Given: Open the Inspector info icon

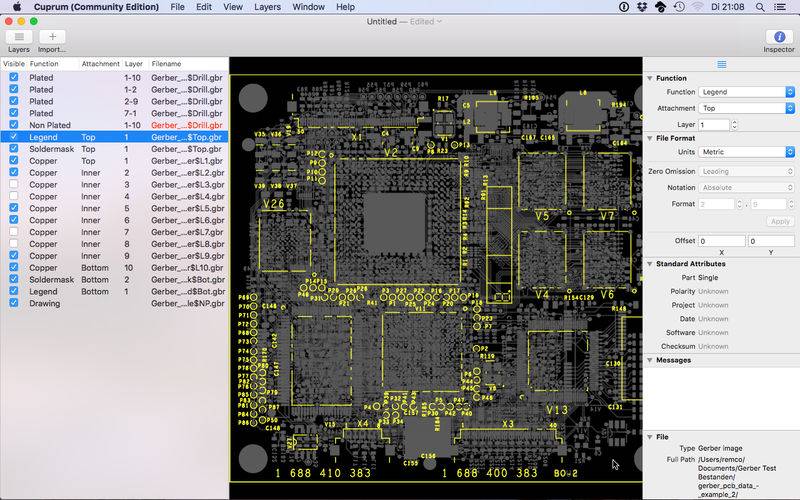Looking at the screenshot, I should [779, 36].
